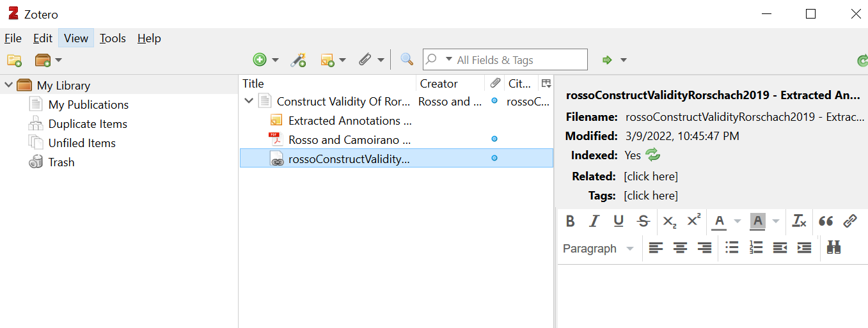Select Construct Validity Of Ror... item row
Viewport: 868px width, 328px height.
(396, 101)
